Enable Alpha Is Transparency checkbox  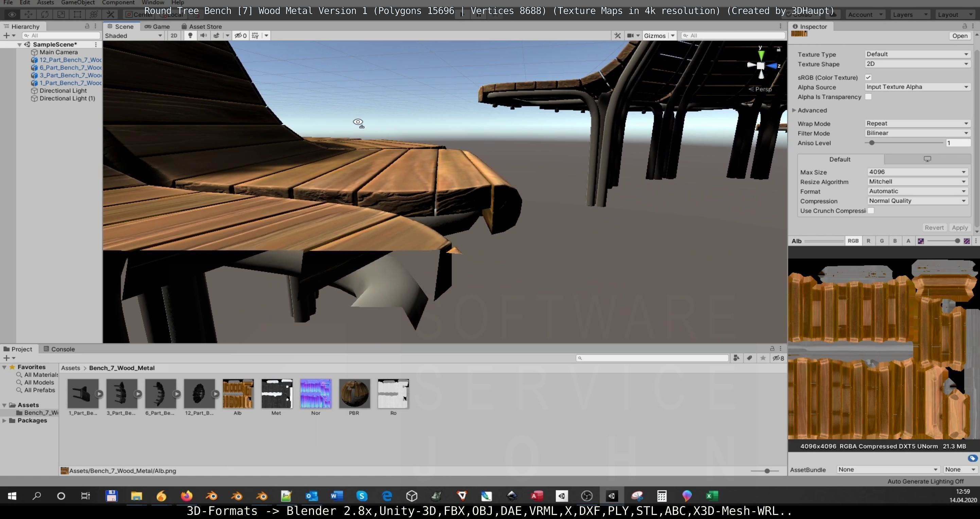[868, 96]
